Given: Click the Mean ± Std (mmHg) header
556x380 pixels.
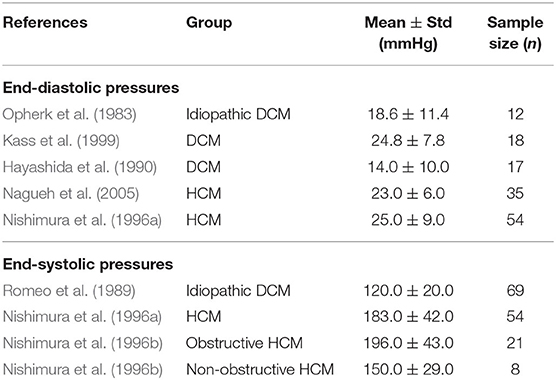Looking at the screenshot, I should 408,33.
